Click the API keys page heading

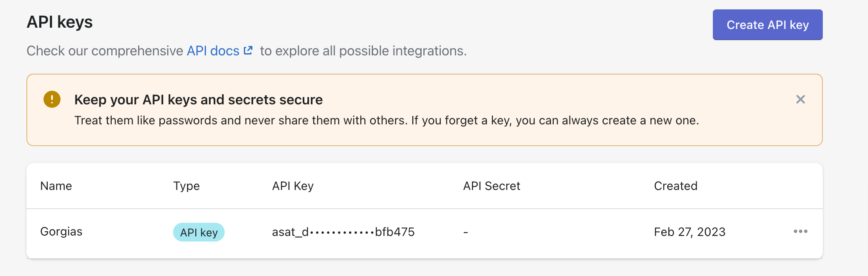pyautogui.click(x=60, y=22)
